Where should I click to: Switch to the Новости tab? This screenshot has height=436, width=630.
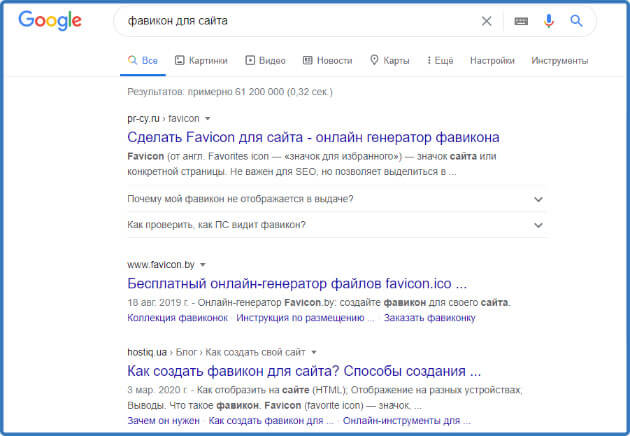coord(327,61)
